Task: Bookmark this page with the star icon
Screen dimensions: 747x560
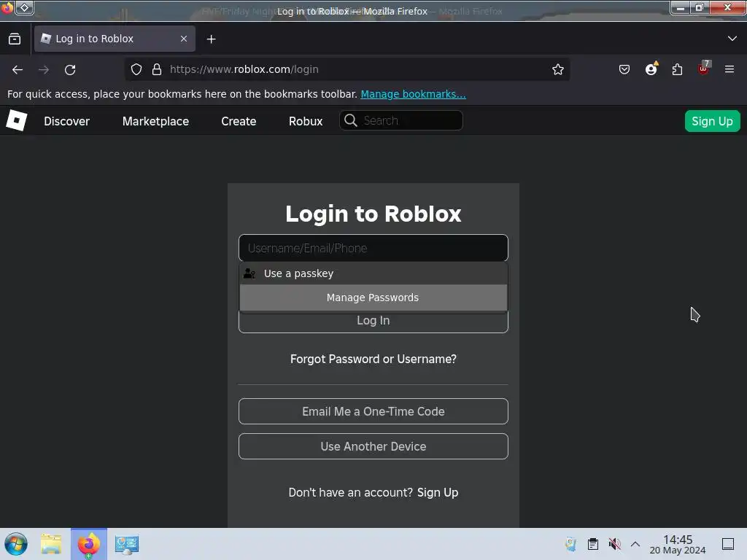Action: coord(558,69)
